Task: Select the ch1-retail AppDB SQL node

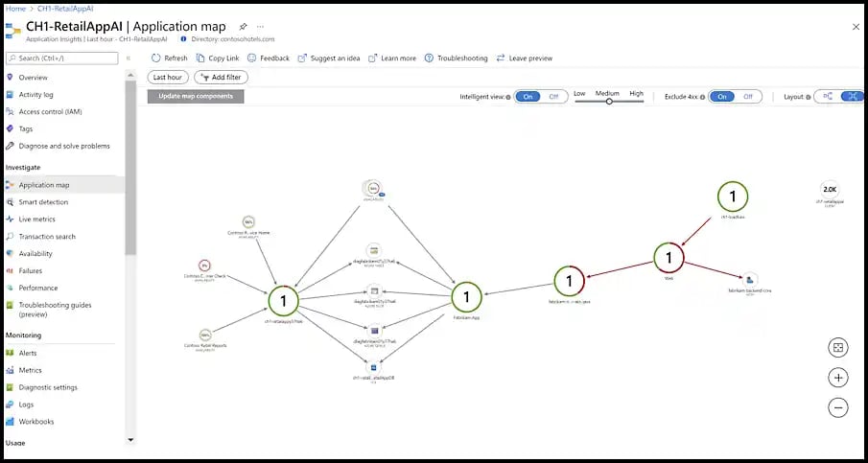Action: 374,367
